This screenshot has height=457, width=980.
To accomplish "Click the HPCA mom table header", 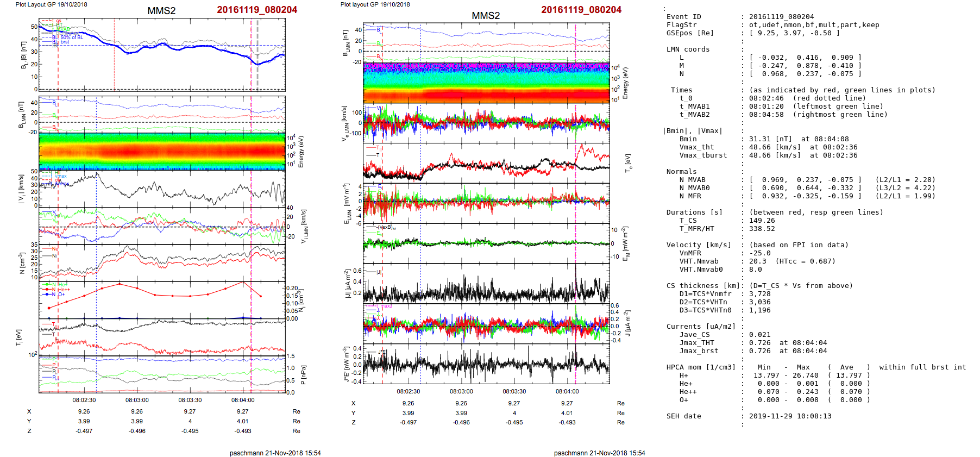I will point(701,367).
